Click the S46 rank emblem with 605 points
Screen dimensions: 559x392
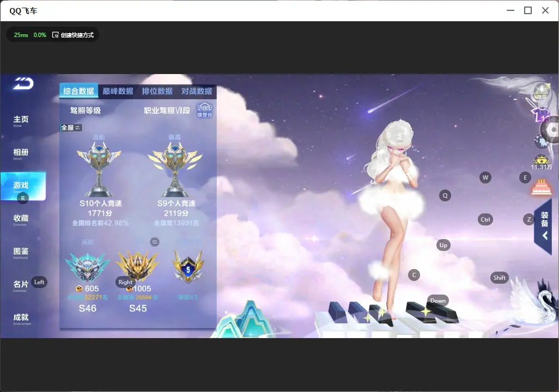tap(87, 267)
